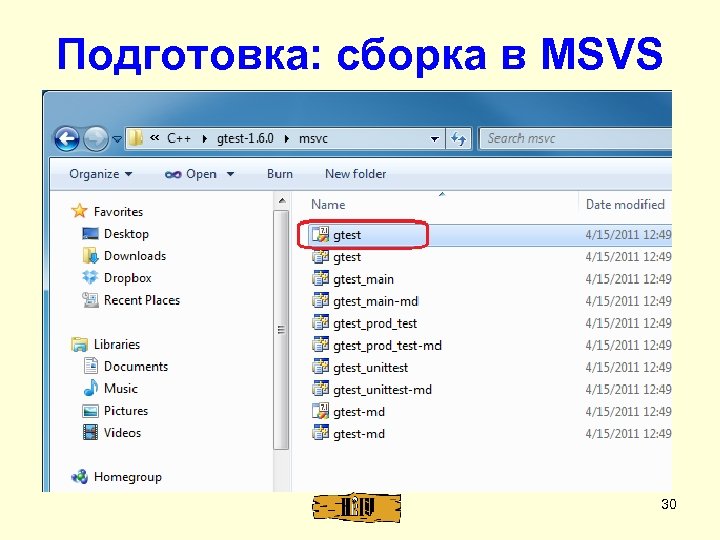Click the navigation pane scroll up arrow
Viewport: 720px width, 540px height.
(x=282, y=201)
